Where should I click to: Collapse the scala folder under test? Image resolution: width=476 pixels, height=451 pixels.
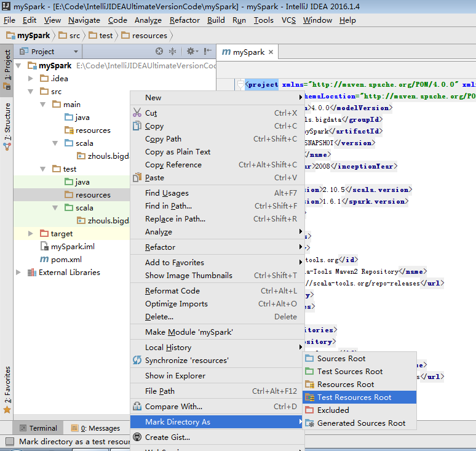[x=55, y=208]
